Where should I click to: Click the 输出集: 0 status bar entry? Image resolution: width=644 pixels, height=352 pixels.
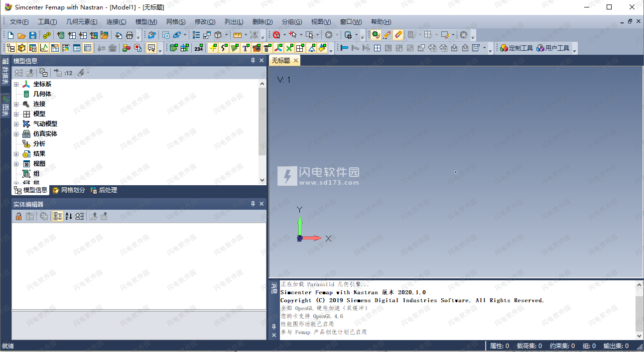[616, 346]
